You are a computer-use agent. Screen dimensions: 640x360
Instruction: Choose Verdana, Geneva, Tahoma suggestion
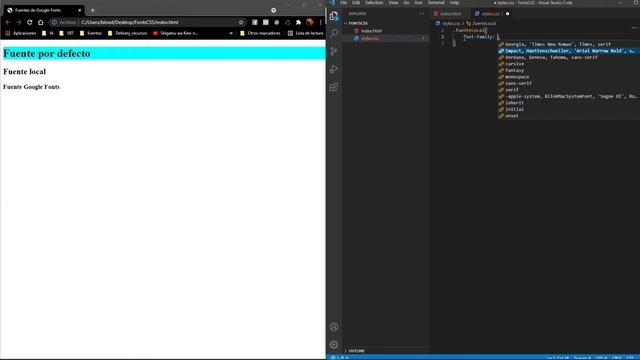click(x=569, y=57)
